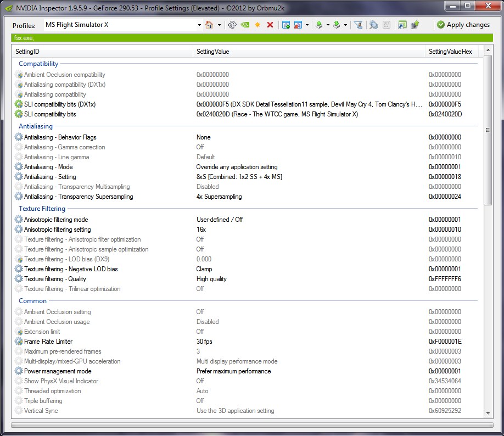This screenshot has height=436, width=504.
Task: Click the camera with green arrow icon
Action: tap(415, 25)
